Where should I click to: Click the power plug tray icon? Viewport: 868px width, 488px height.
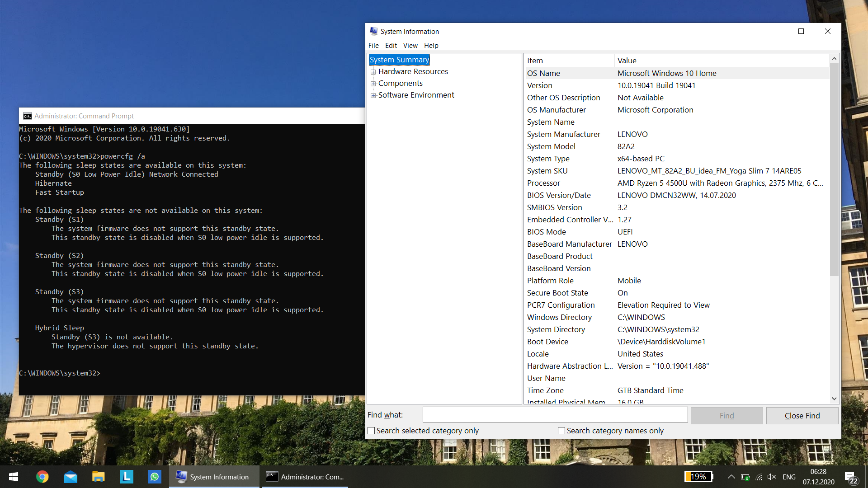745,477
